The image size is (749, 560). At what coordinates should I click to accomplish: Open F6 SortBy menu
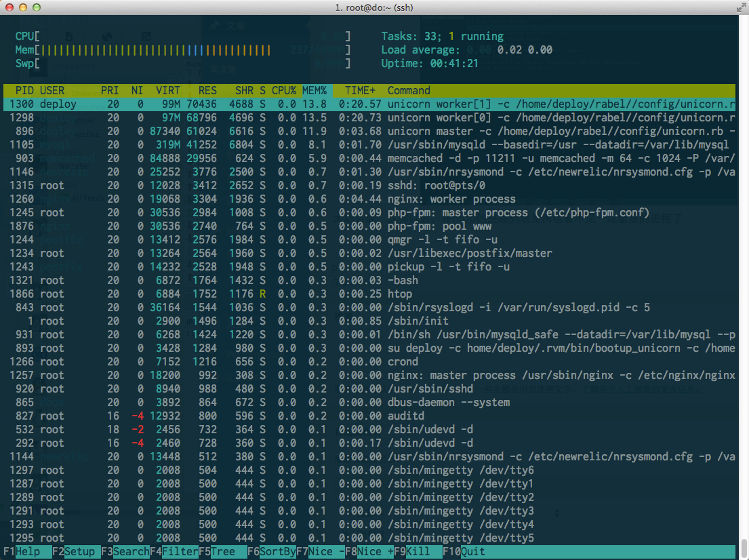272,551
